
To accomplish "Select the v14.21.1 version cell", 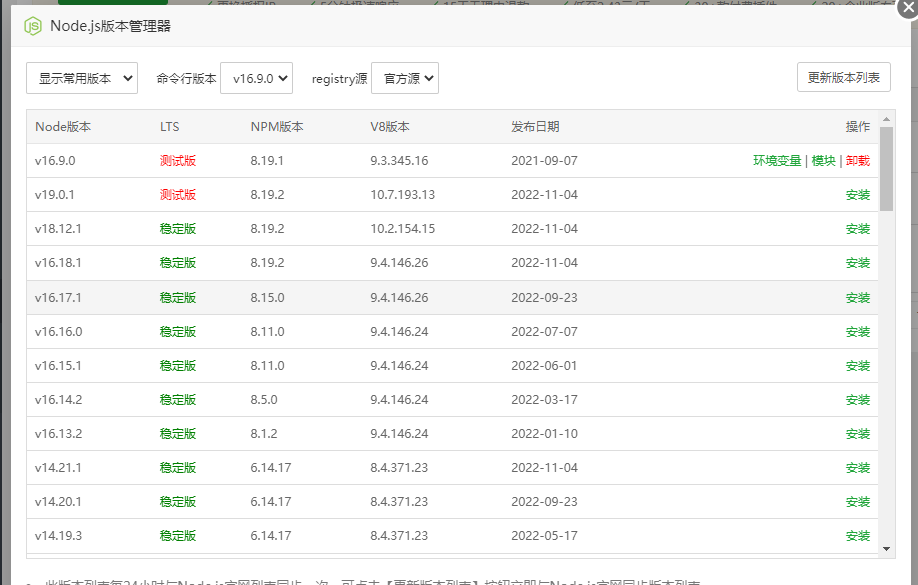I will tap(58, 467).
